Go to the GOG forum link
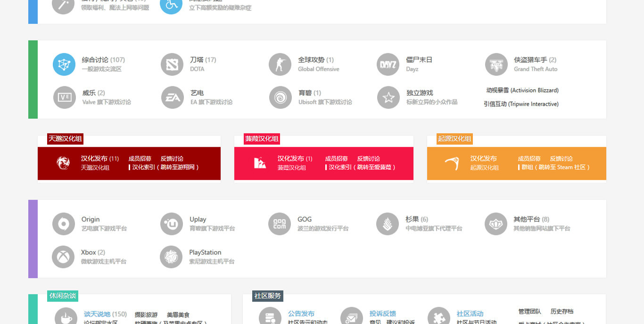The width and height of the screenshot is (644, 324). pos(305,219)
